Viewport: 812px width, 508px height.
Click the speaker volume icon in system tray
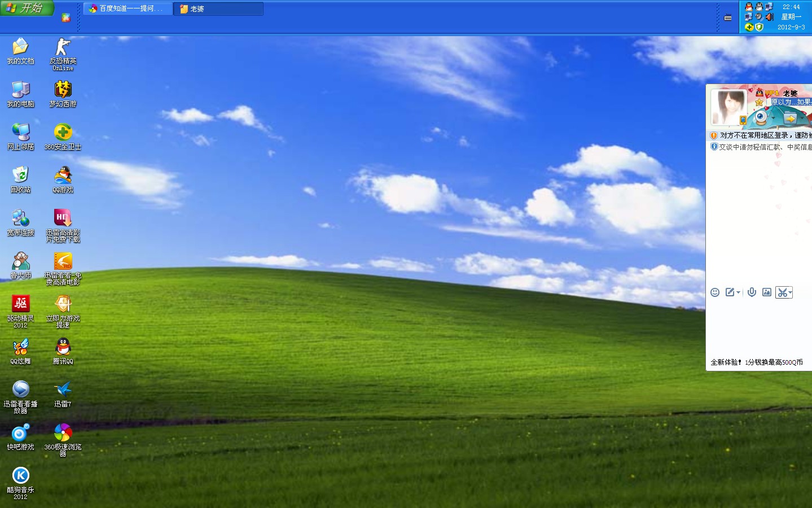[769, 17]
